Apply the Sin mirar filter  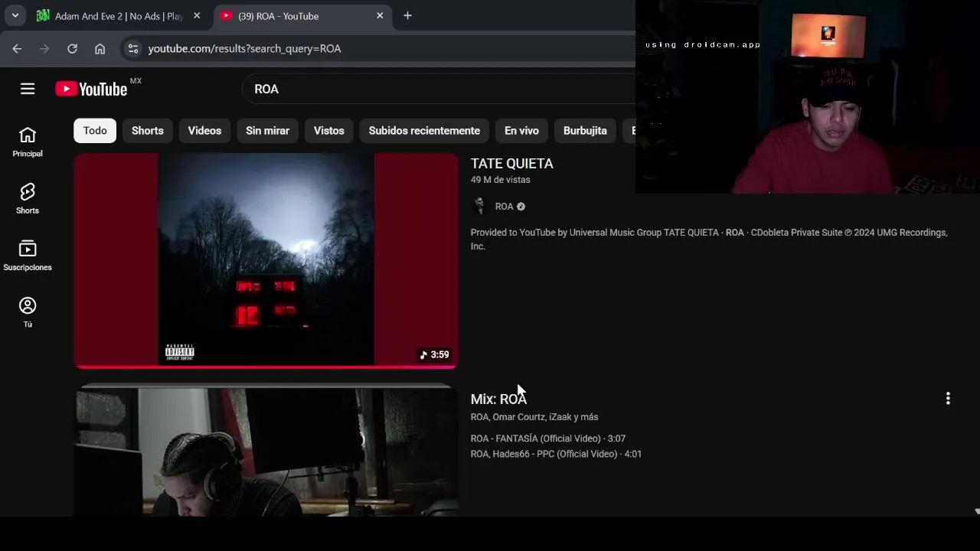tap(267, 130)
